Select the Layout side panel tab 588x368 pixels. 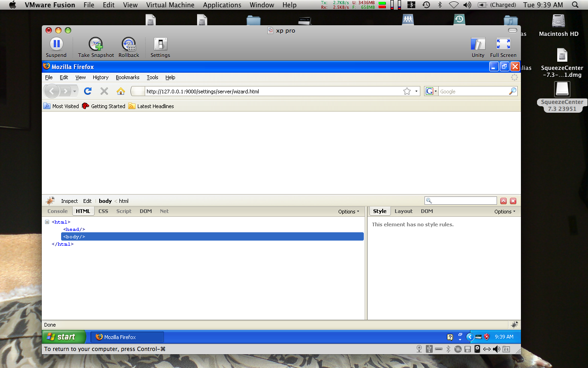coord(403,211)
